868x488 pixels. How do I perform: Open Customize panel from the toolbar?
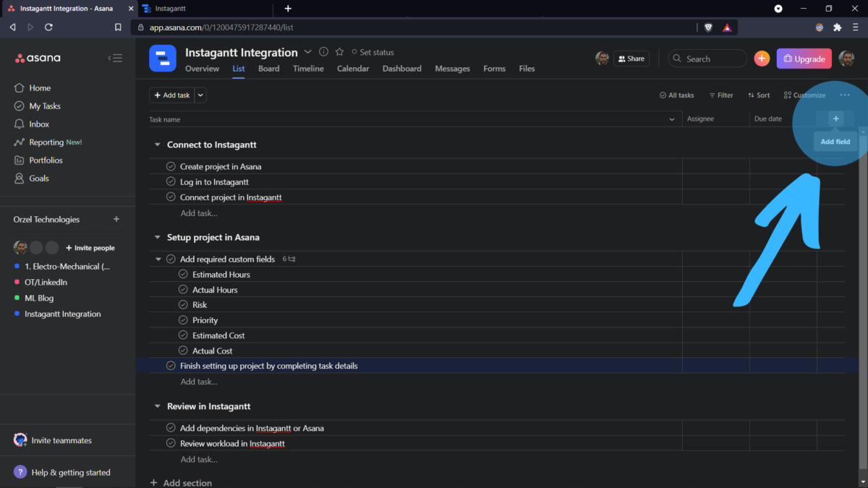pos(804,95)
